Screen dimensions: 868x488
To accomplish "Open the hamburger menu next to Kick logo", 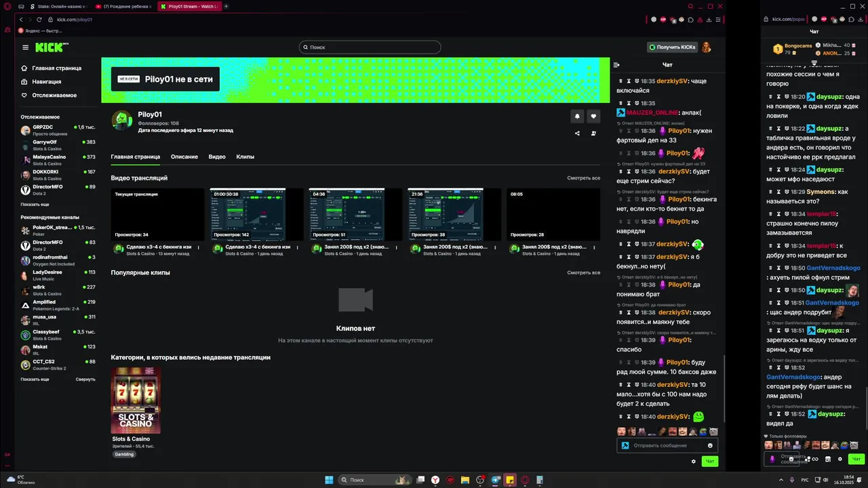I will click(25, 47).
